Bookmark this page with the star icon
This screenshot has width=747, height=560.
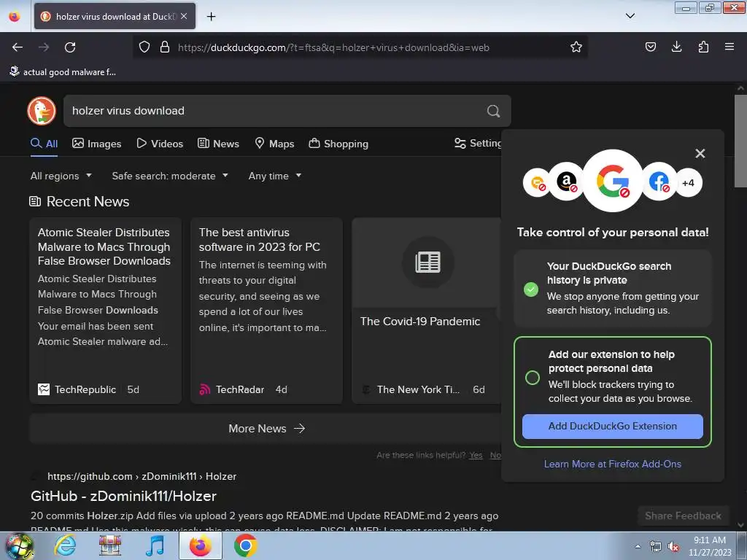[576, 47]
